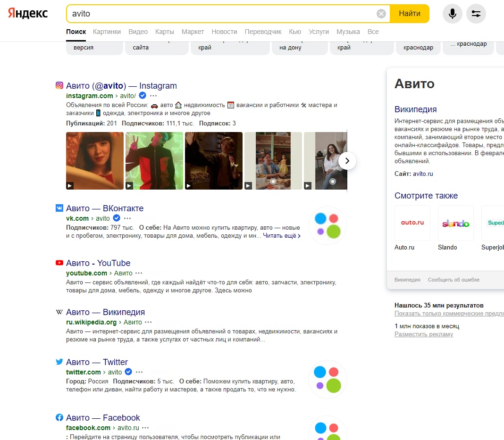Open Авито — Facebook result title
The image size is (504, 440).
[x=103, y=417]
